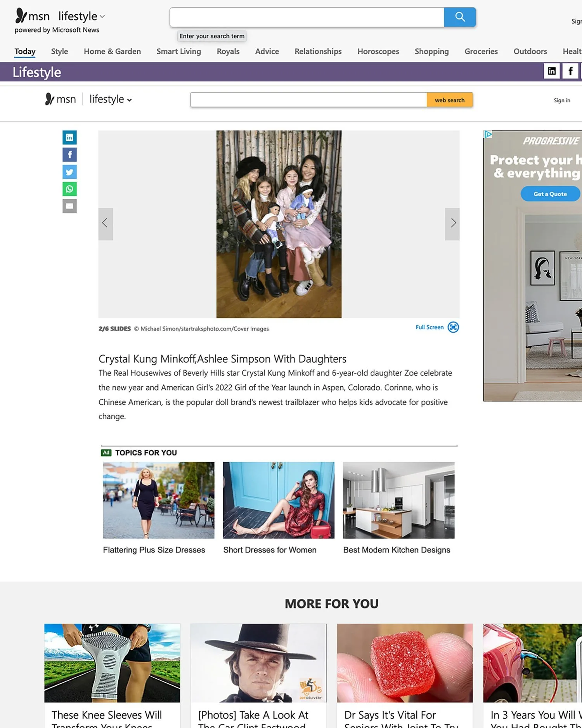Image resolution: width=582 pixels, height=728 pixels.
Task: Open Short Dresses for Women link
Action: click(270, 550)
